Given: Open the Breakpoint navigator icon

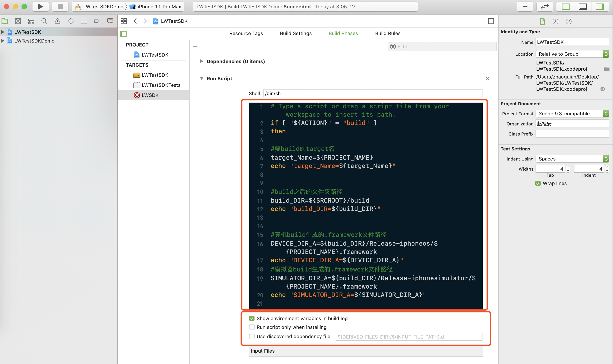Looking at the screenshot, I should (97, 21).
